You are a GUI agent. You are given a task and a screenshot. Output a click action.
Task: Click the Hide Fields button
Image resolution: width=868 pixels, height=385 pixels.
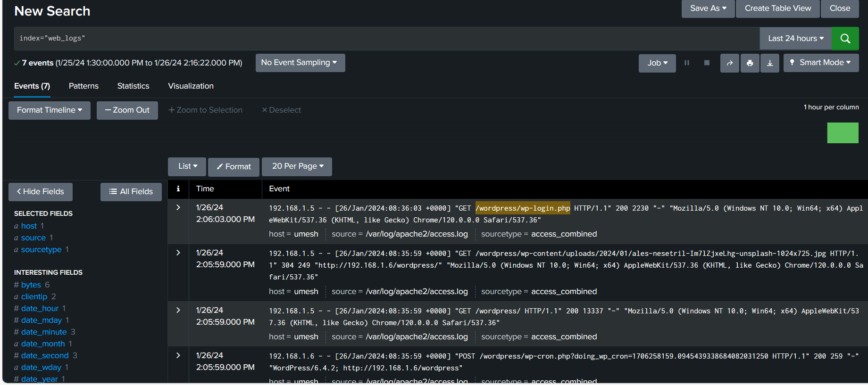coord(41,192)
